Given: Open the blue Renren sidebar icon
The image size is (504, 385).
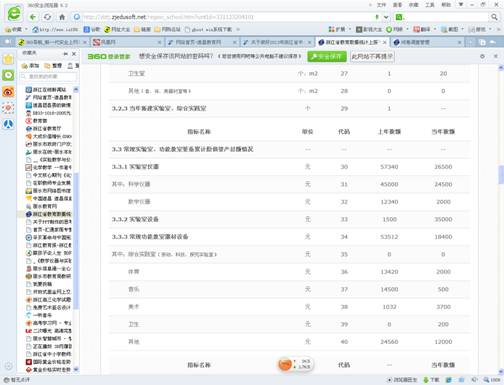Looking at the screenshot, I should point(8,124).
